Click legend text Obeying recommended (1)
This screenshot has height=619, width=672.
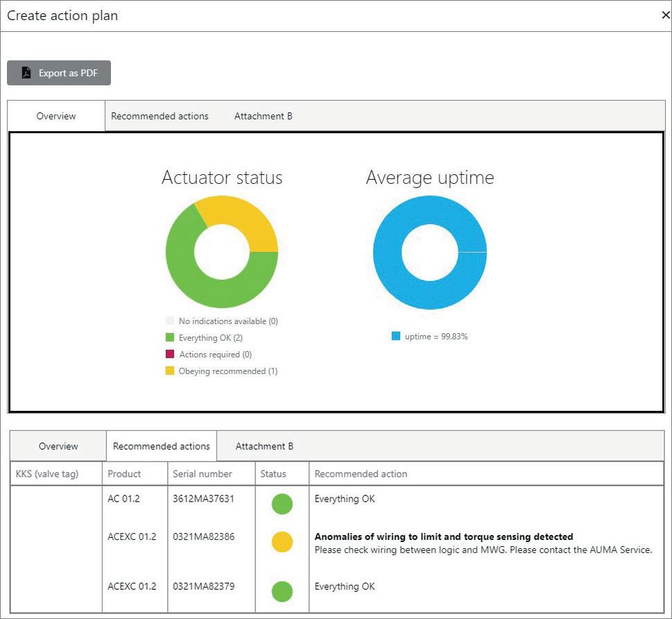point(228,371)
